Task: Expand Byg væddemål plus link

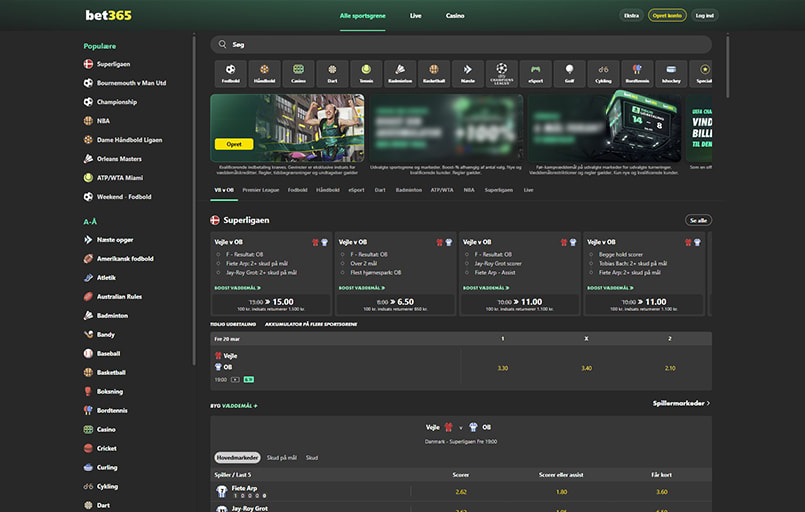Action: [x=234, y=406]
